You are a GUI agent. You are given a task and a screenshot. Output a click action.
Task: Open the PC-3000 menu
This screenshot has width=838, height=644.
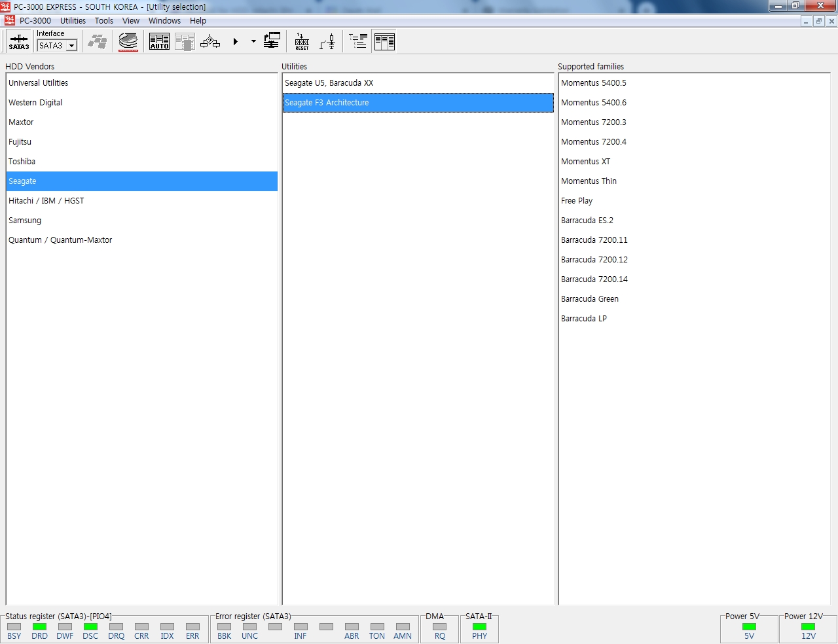tap(35, 21)
